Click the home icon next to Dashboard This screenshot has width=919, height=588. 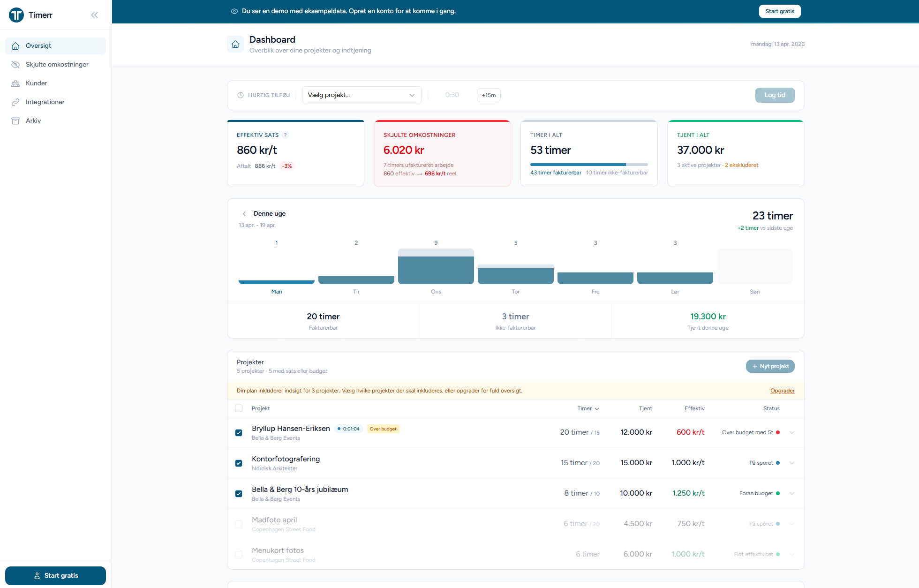pos(235,44)
